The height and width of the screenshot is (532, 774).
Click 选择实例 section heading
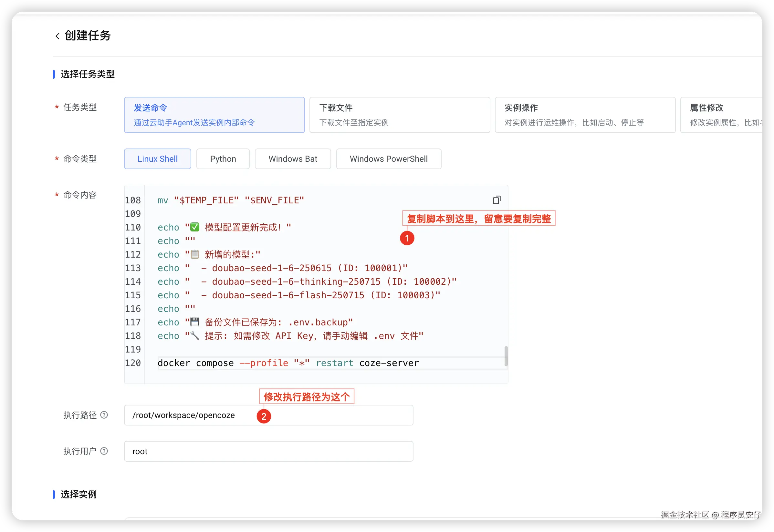(79, 494)
